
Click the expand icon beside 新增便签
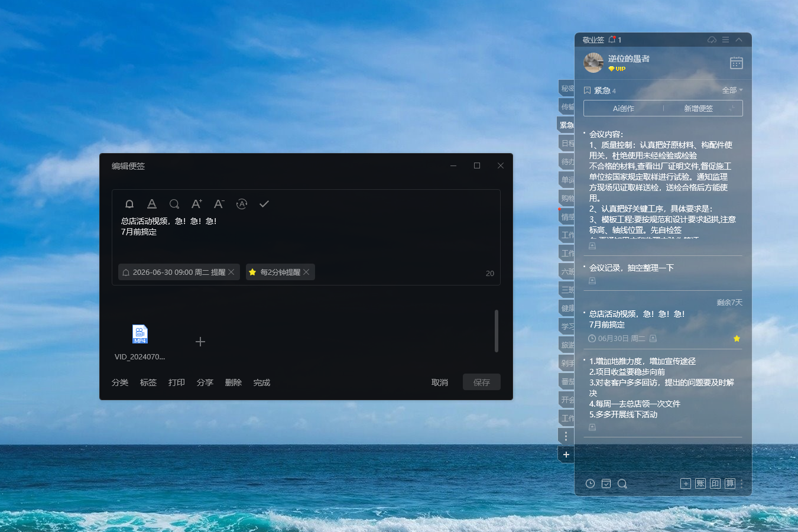tap(732, 108)
